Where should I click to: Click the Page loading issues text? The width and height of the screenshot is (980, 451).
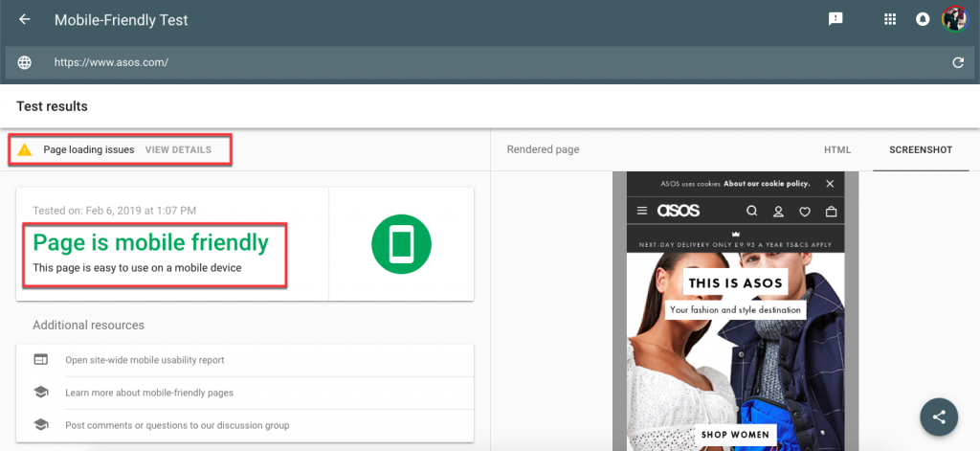(x=89, y=150)
